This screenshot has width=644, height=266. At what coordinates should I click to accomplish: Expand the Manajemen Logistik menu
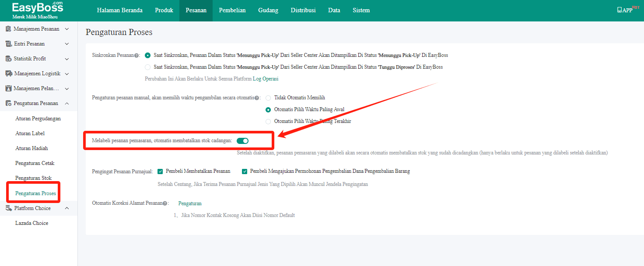tap(67, 73)
